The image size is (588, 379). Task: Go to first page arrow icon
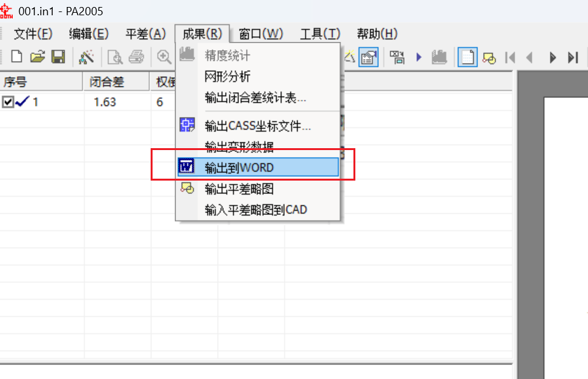click(510, 58)
